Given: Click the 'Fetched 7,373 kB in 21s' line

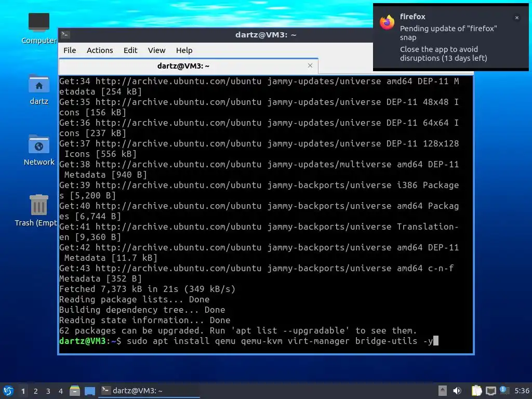Looking at the screenshot, I should click(147, 289).
